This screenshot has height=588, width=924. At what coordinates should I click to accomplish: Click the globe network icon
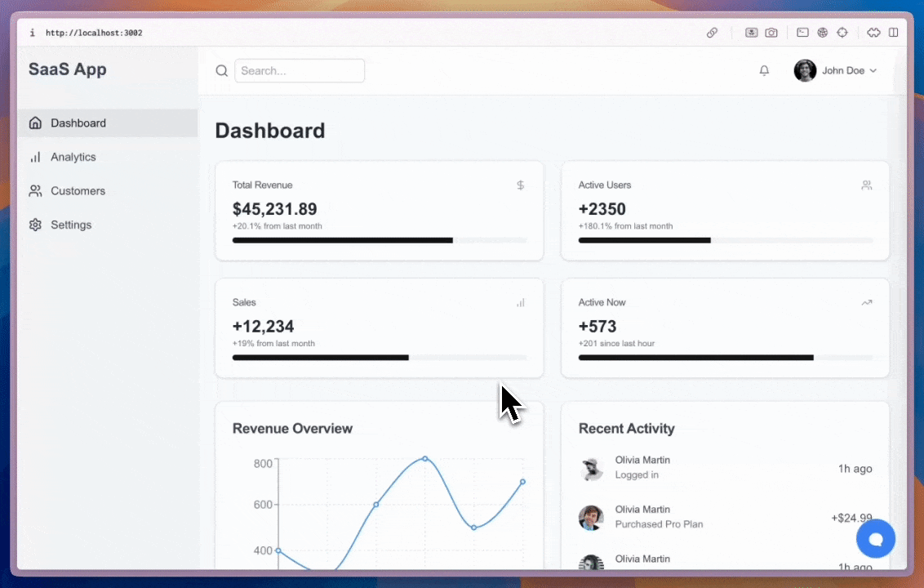click(822, 33)
